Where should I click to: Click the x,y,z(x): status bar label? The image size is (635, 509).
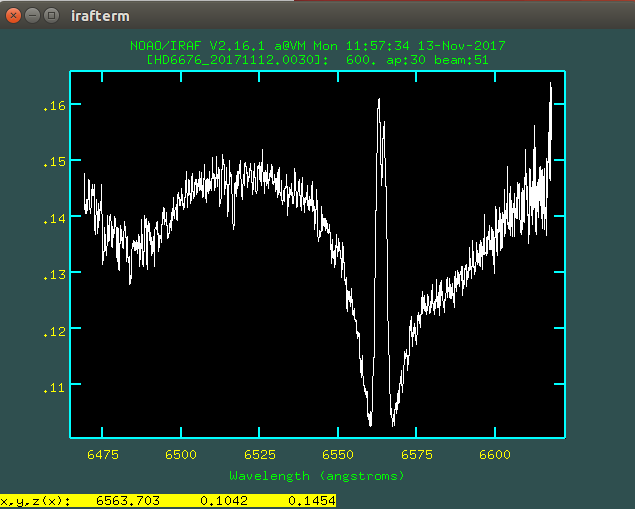[x=34, y=501]
